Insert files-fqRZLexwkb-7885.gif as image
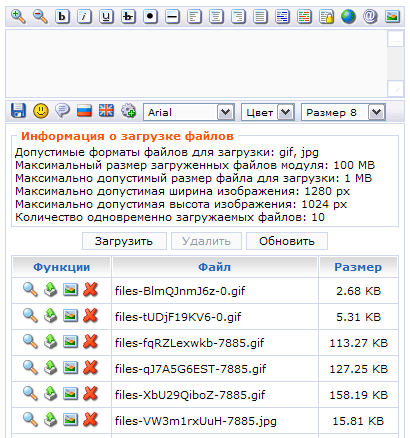The height and width of the screenshot is (438, 410). tap(70, 342)
